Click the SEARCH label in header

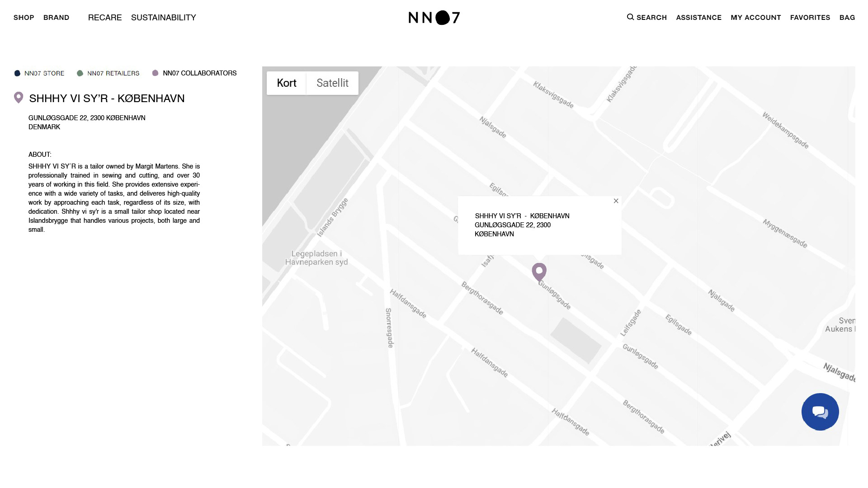point(651,18)
